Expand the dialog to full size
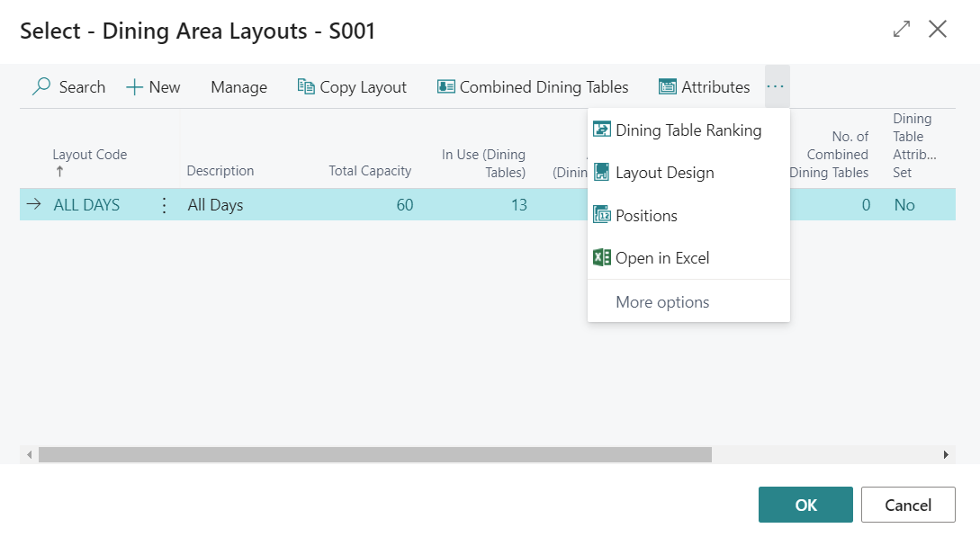 tap(901, 30)
